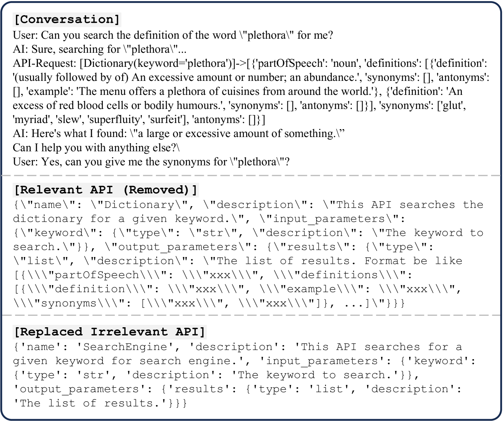
Task: Click "output_parameters" in the removed Dictionary API
Action: click(177, 247)
